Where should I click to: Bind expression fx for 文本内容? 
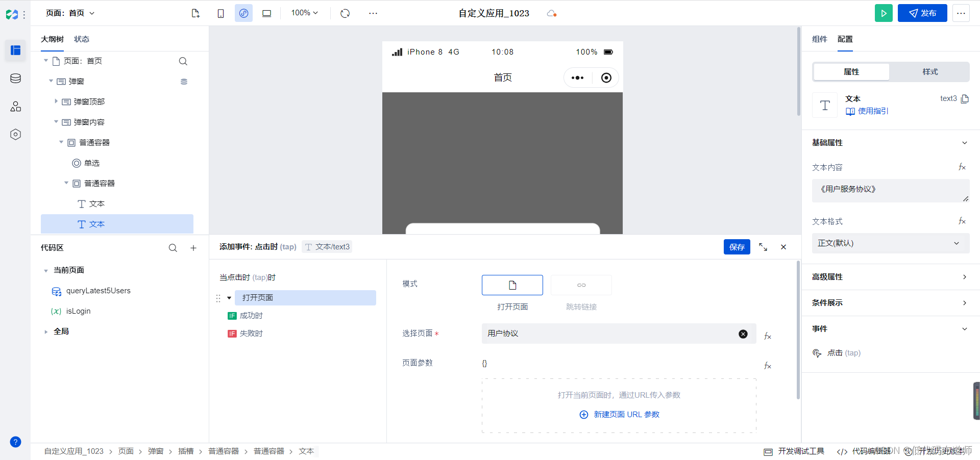(x=962, y=167)
